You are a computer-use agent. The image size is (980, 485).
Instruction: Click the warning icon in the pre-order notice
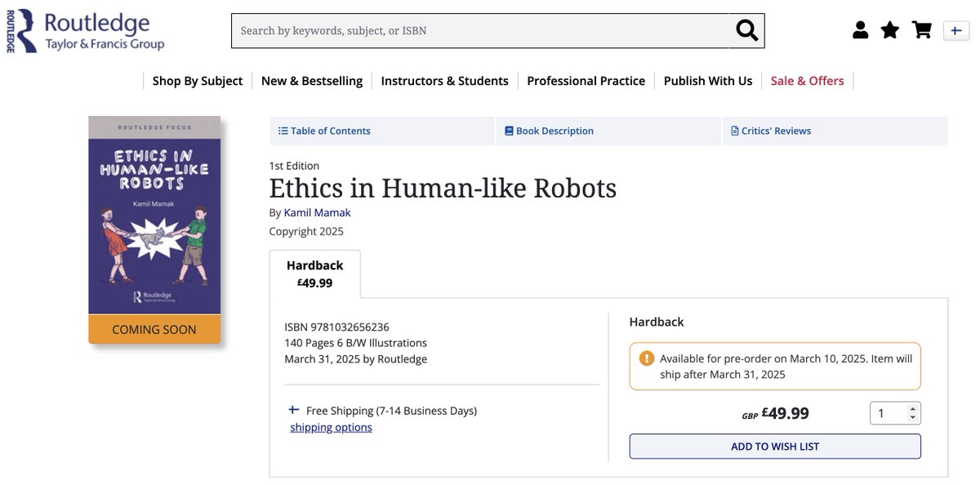[x=644, y=357]
